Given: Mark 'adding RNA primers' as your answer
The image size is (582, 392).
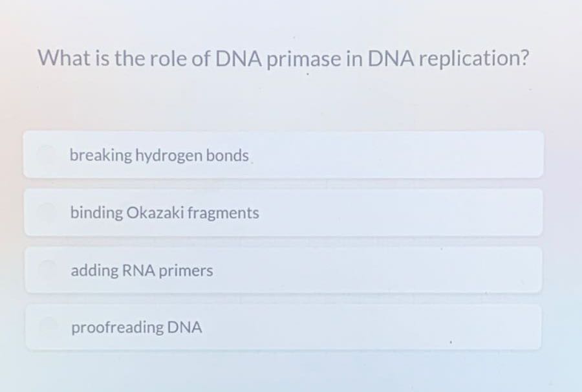Looking at the screenshot, I should pyautogui.click(x=285, y=270).
